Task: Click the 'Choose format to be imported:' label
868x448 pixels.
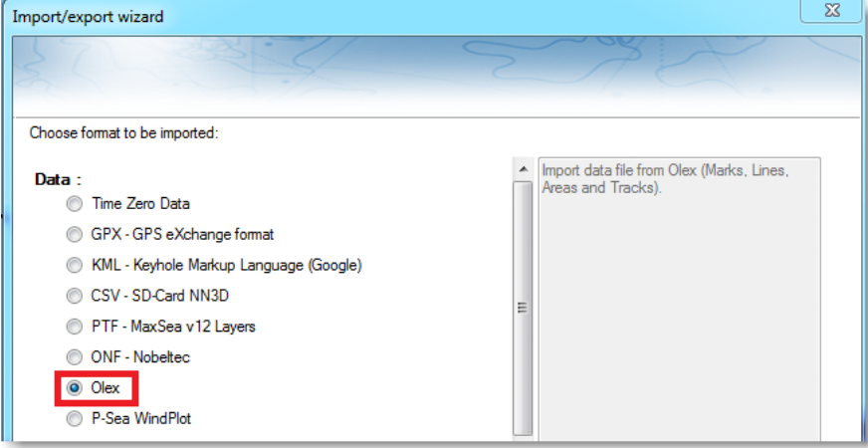Action: 124,133
